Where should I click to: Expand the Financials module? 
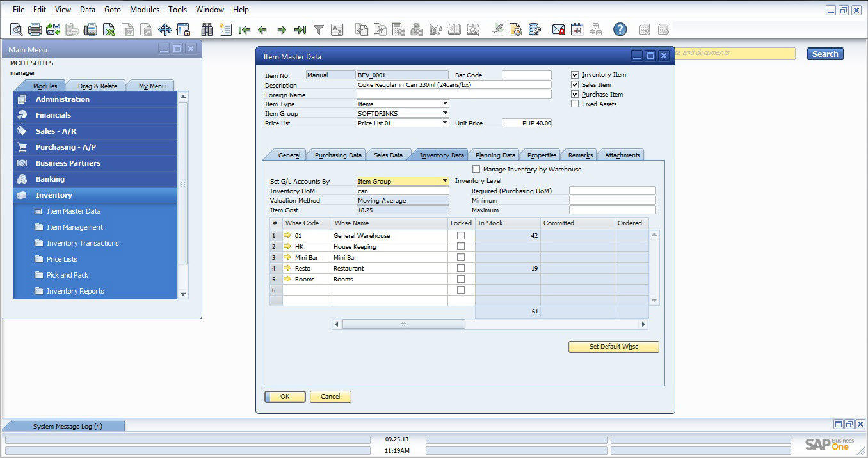pos(95,115)
